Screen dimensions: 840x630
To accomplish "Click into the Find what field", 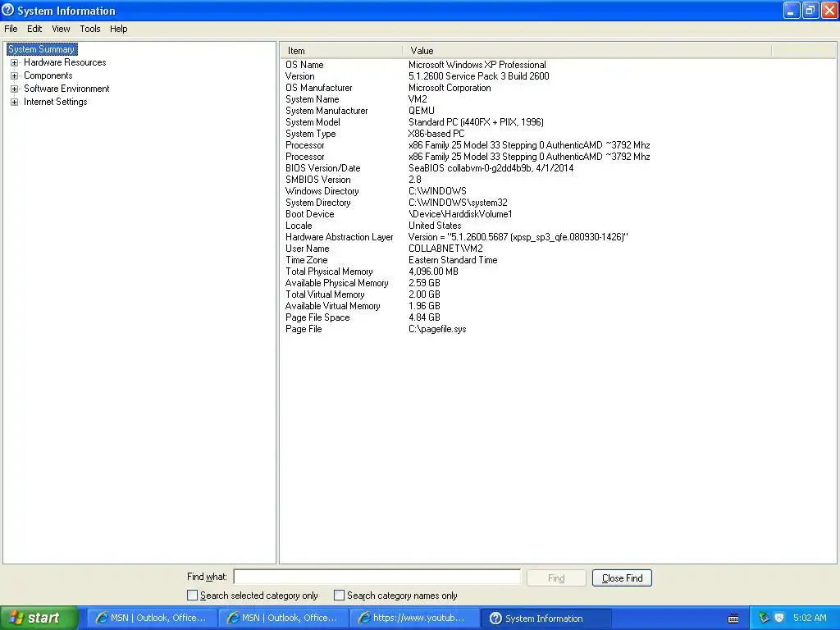I will pos(377,577).
